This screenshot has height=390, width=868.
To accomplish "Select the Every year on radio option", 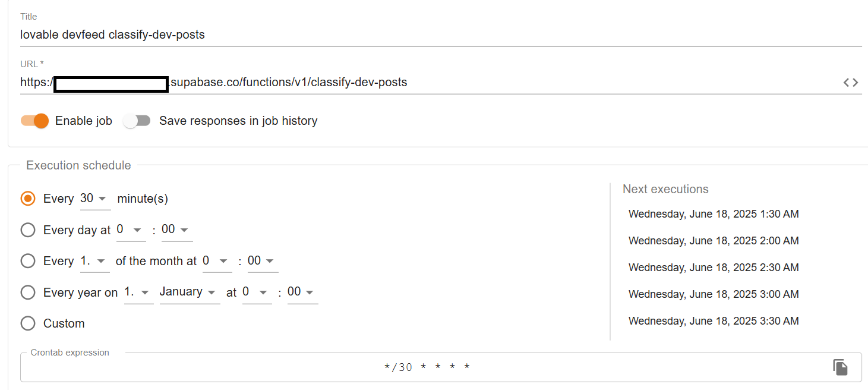I will (x=28, y=292).
